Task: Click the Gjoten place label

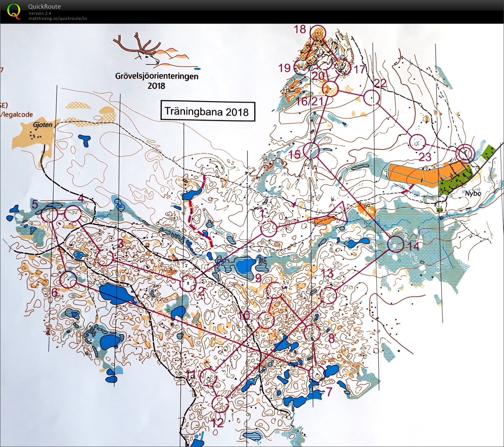Action: click(x=43, y=125)
